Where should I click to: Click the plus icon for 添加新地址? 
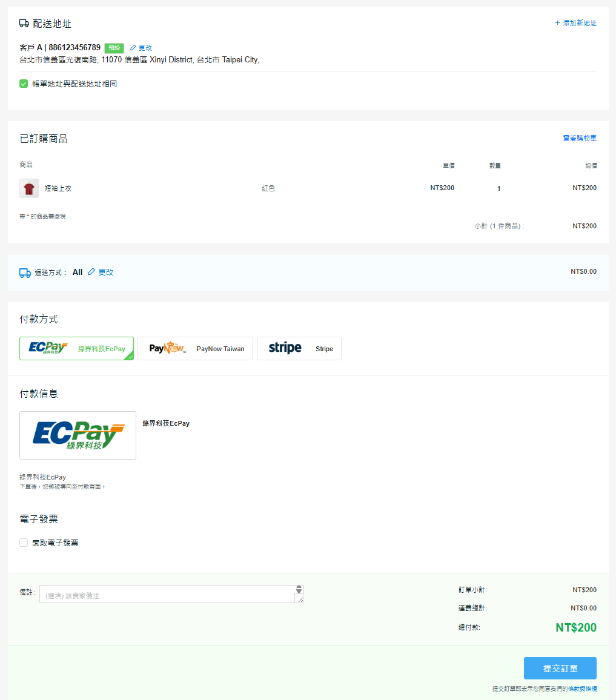point(557,23)
